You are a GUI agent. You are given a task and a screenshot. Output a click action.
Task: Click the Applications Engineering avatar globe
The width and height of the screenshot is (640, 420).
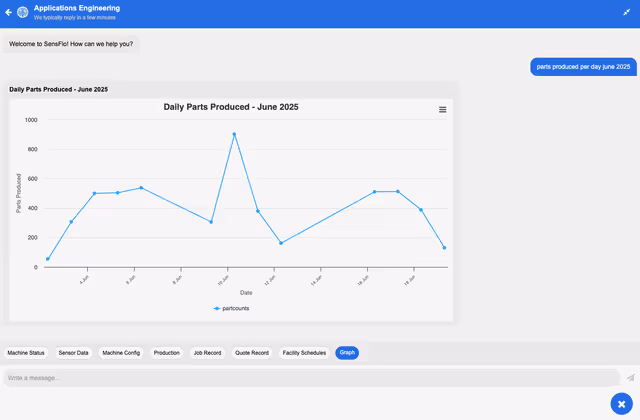[x=23, y=12]
